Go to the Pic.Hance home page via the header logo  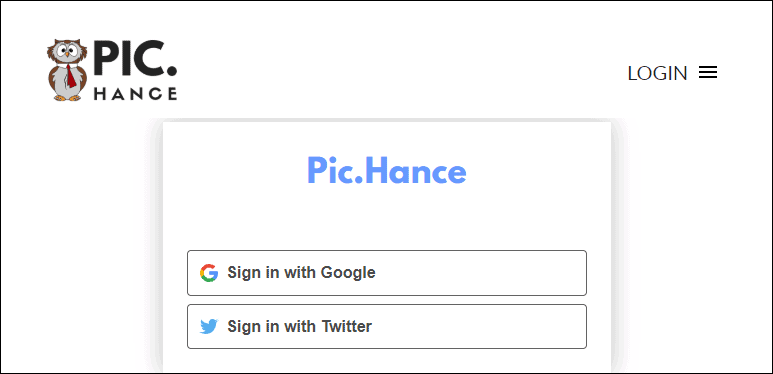click(x=112, y=70)
